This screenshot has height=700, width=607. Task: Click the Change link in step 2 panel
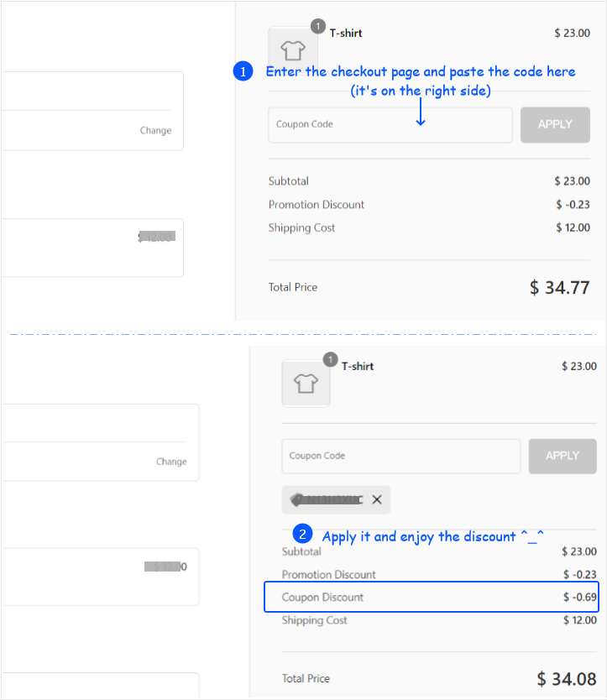pyautogui.click(x=171, y=462)
